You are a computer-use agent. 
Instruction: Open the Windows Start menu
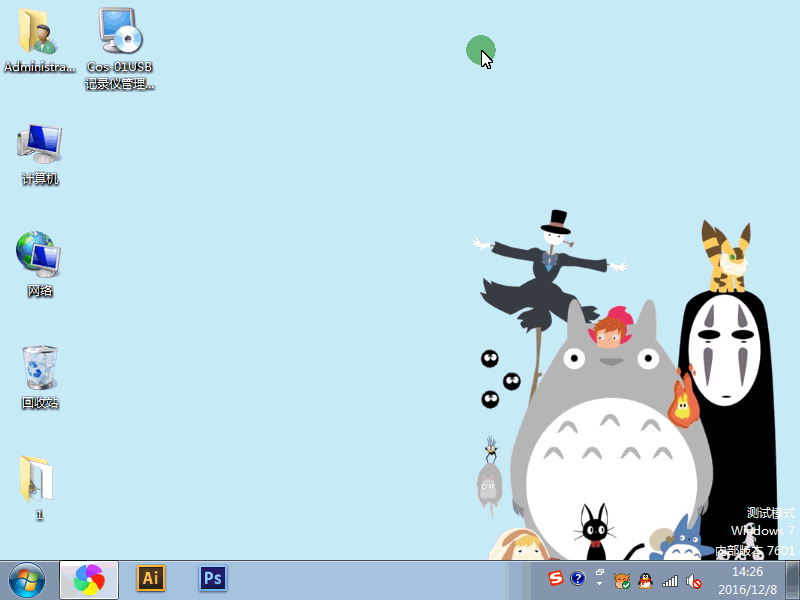click(27, 581)
